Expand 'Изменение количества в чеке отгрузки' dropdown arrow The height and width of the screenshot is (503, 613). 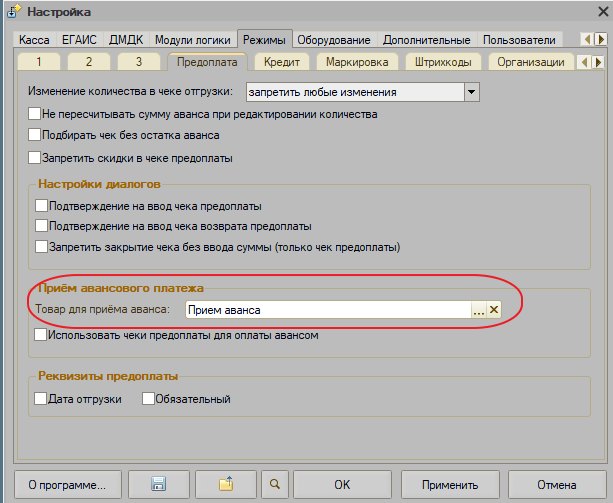(472, 92)
